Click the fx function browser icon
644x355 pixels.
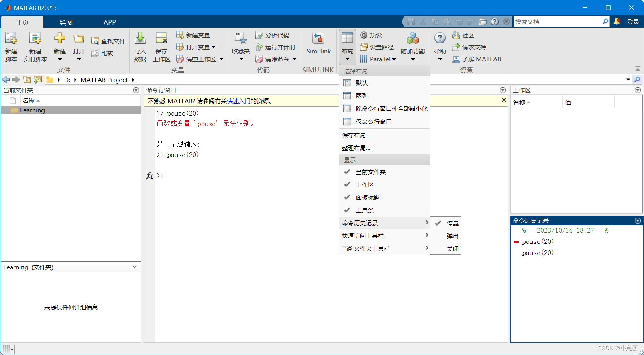point(149,175)
